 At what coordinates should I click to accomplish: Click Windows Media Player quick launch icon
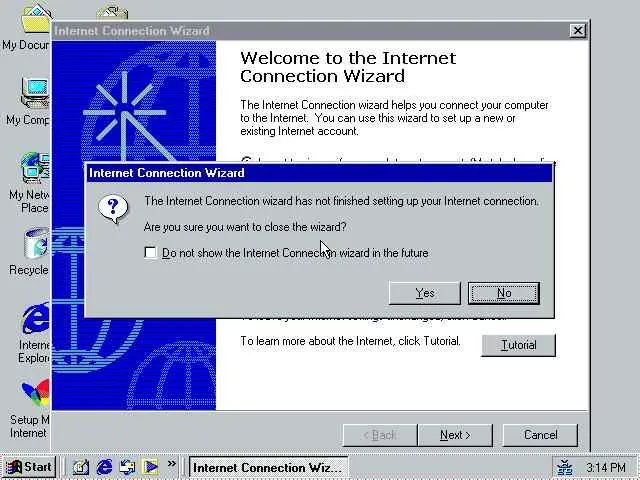click(150, 467)
